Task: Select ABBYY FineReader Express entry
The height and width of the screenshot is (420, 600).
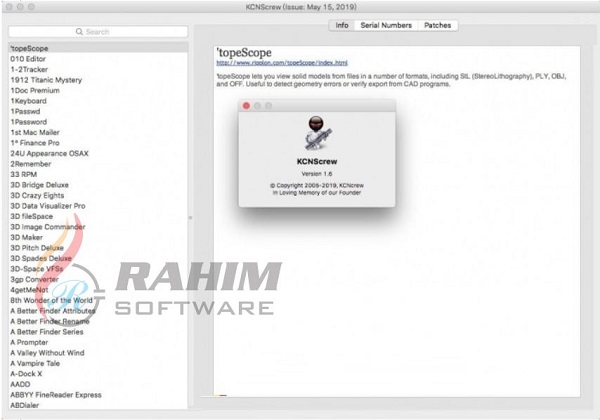Action: pos(98,395)
